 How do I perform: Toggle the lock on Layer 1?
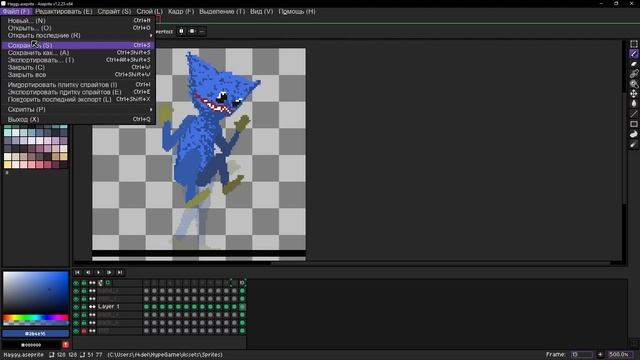coord(84,307)
